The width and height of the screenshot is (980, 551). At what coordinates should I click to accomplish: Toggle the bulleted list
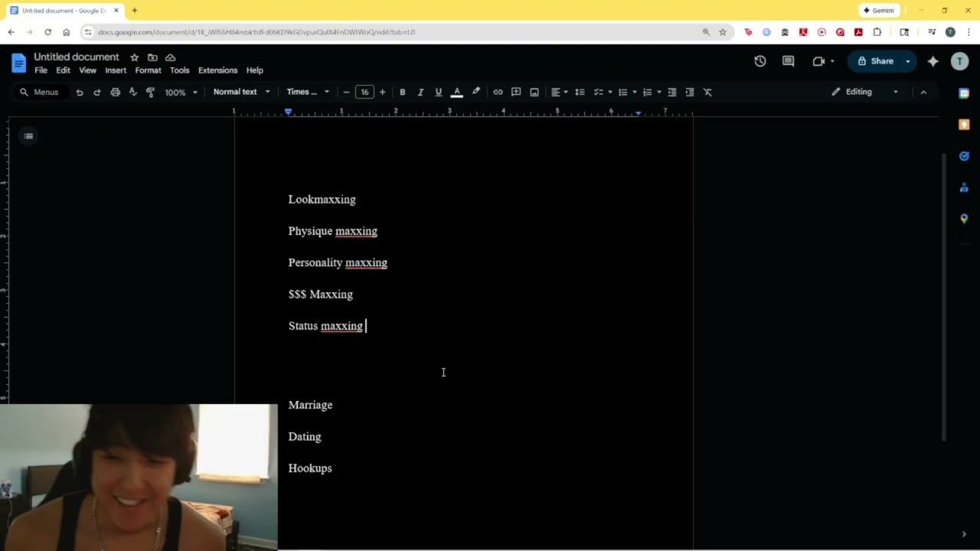coord(623,92)
